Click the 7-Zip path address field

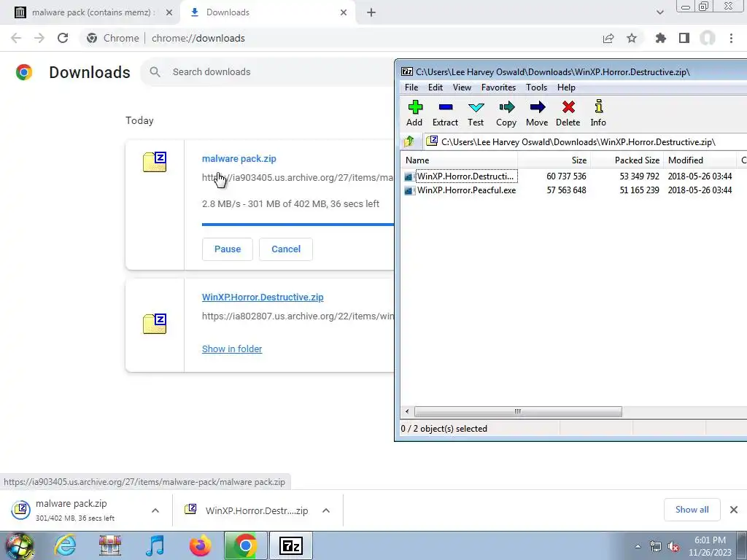click(584, 142)
